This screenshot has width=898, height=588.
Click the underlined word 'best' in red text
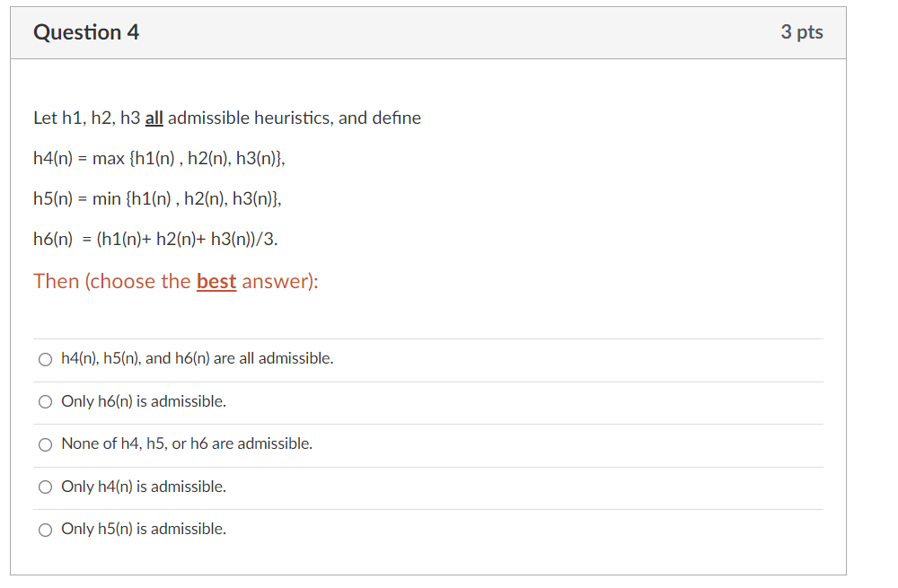click(216, 281)
